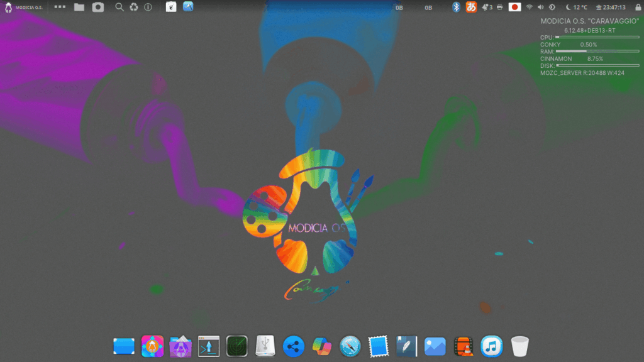Image resolution: width=644 pixels, height=362 pixels.
Task: Open the search magnifier in the panel
Action: pos(119,7)
